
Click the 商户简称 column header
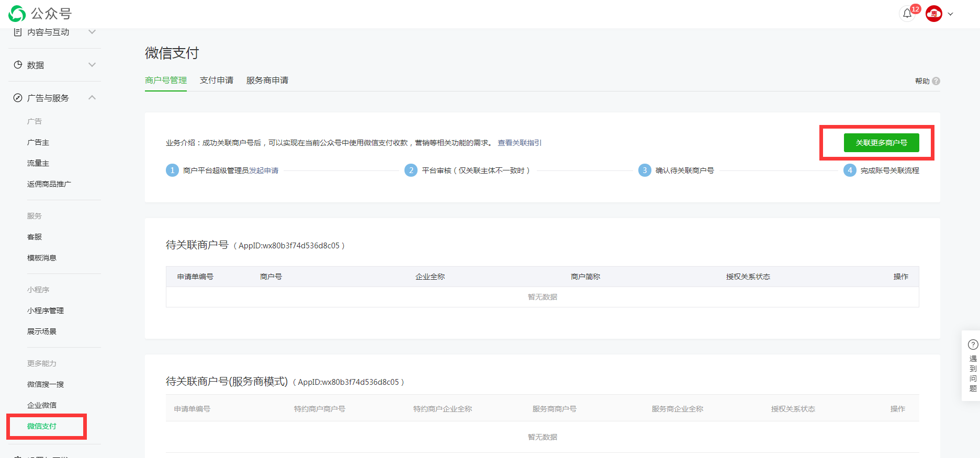coord(585,277)
